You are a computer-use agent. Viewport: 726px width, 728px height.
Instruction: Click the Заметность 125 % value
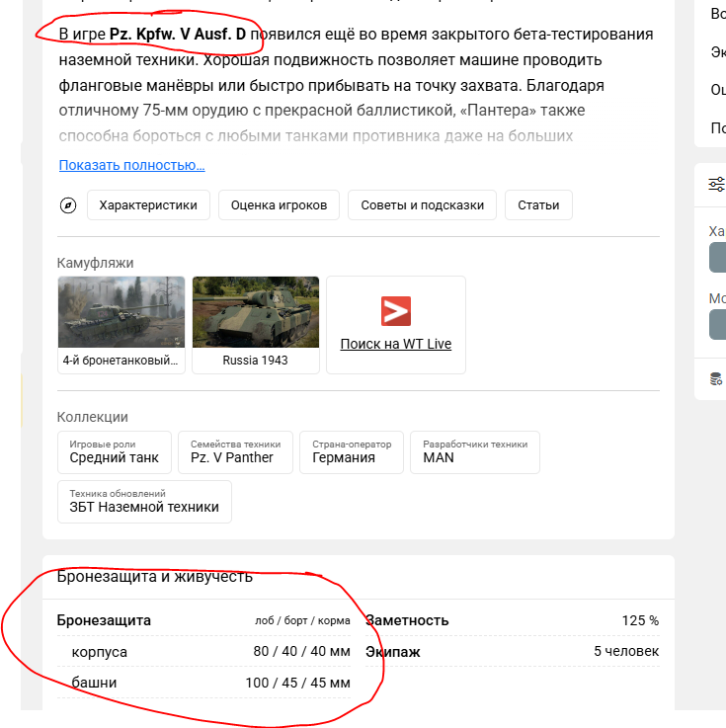(640, 620)
